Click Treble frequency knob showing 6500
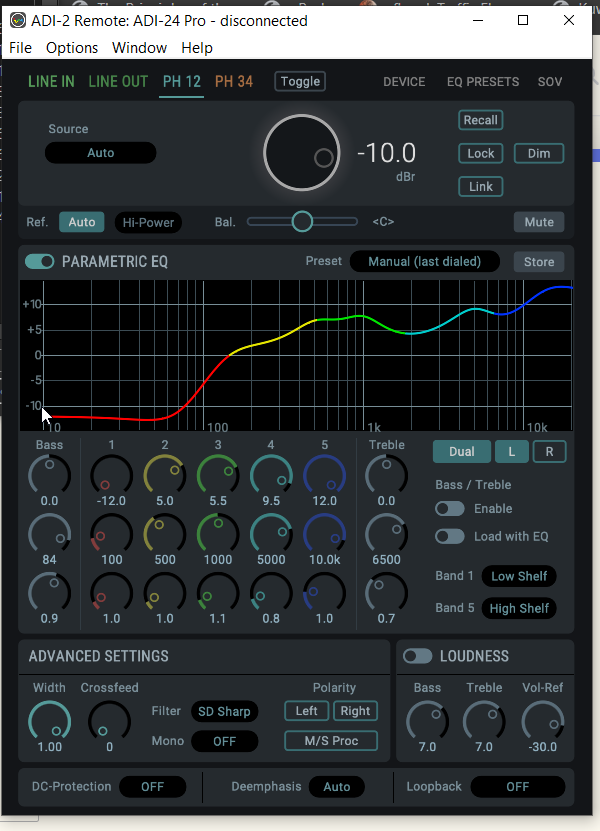The image size is (600, 831). click(x=386, y=534)
